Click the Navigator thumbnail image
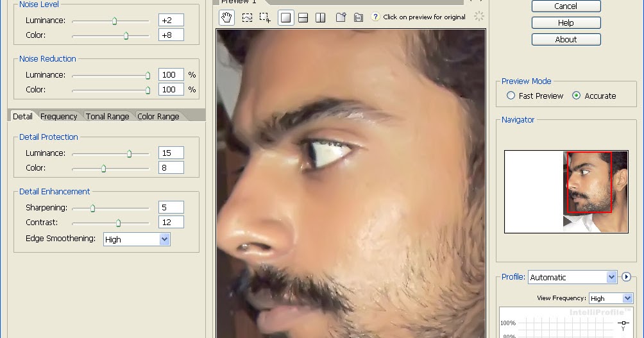The width and height of the screenshot is (644, 338). coord(566,192)
